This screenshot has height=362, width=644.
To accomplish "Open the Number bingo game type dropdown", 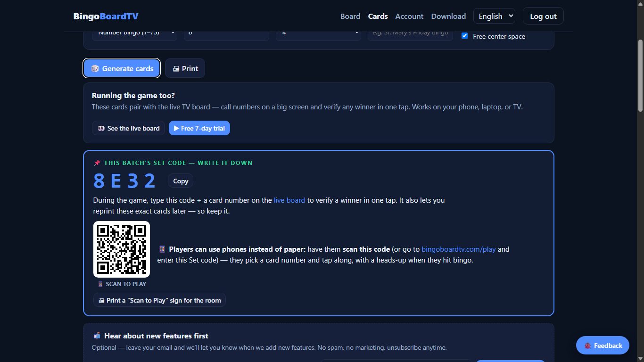I will tap(134, 35).
